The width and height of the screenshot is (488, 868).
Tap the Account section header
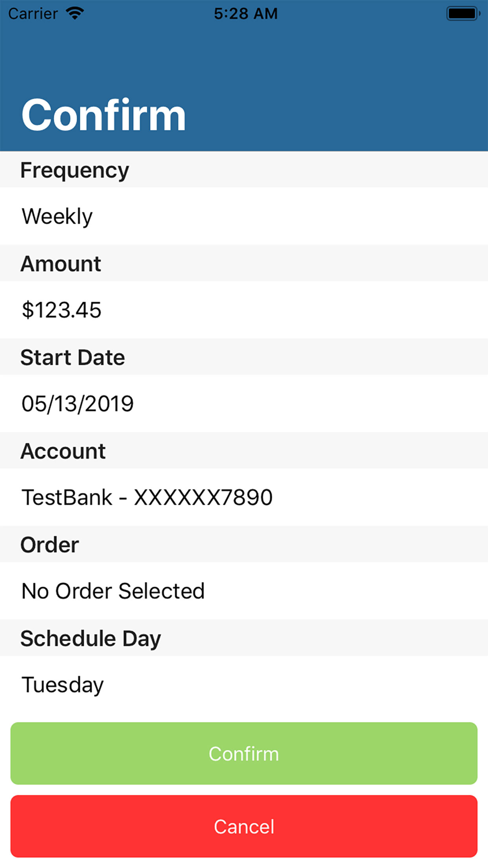(244, 451)
